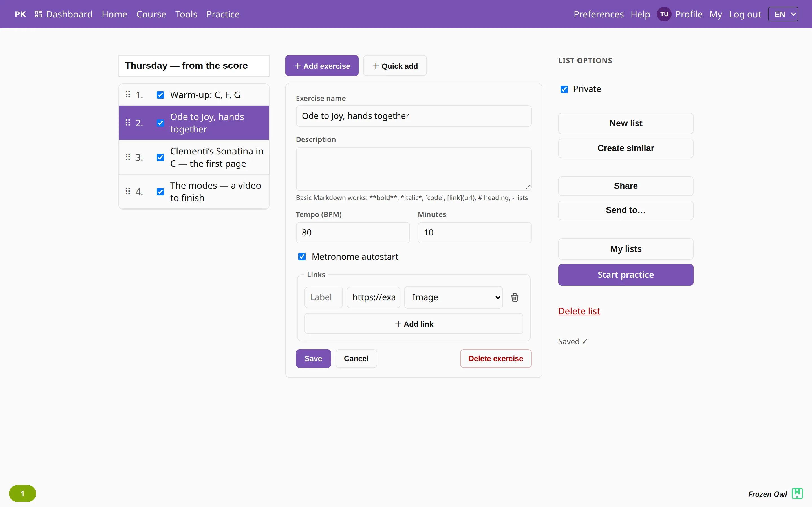The image size is (812, 507).
Task: Click the trash icon to remove the link
Action: click(x=514, y=297)
